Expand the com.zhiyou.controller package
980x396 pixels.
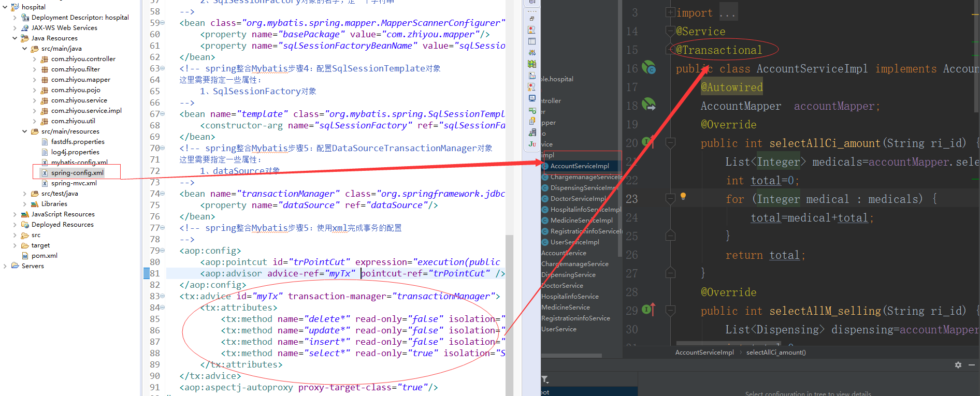tap(34, 59)
